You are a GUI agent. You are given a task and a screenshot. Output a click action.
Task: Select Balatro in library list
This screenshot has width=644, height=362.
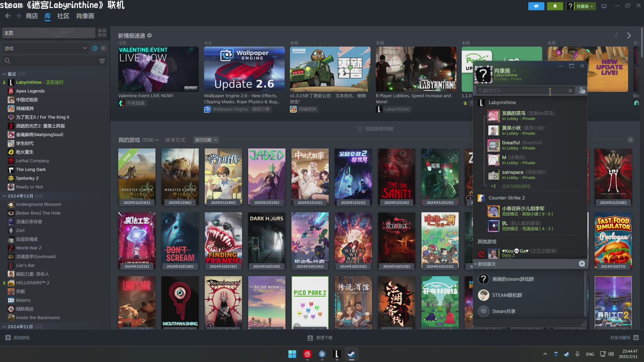(23, 300)
